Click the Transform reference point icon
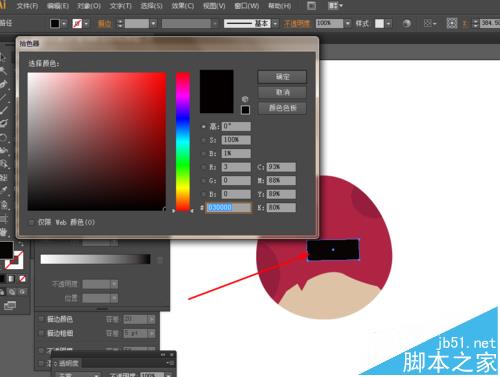 click(452, 23)
